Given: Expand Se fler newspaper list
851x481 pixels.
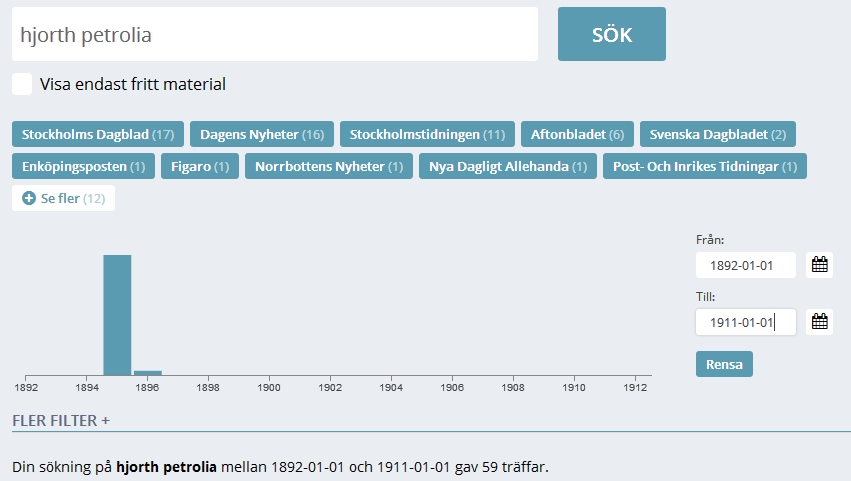Looking at the screenshot, I should click(64, 198).
